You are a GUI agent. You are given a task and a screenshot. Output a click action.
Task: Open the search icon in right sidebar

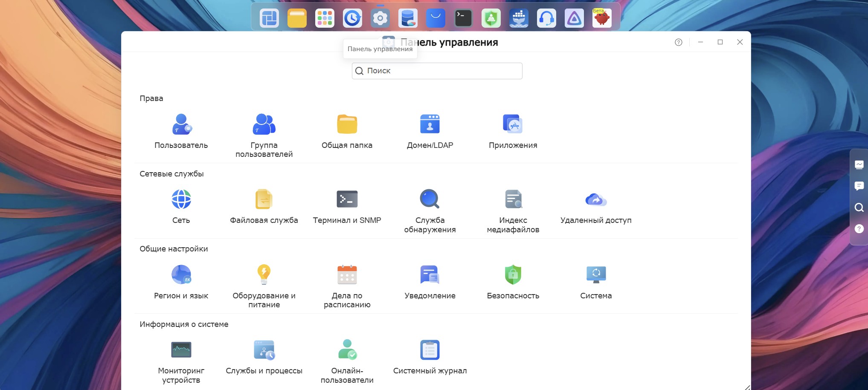pos(859,208)
